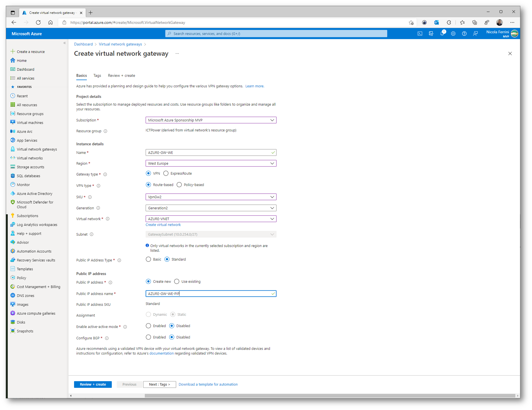Open Download a template for automation link
This screenshot has height=410, width=532.
pyautogui.click(x=208, y=384)
